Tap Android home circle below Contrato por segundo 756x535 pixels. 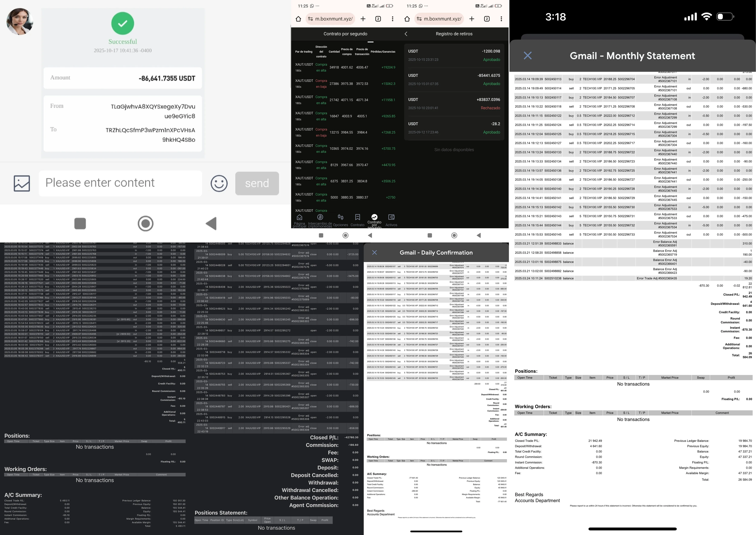point(345,235)
